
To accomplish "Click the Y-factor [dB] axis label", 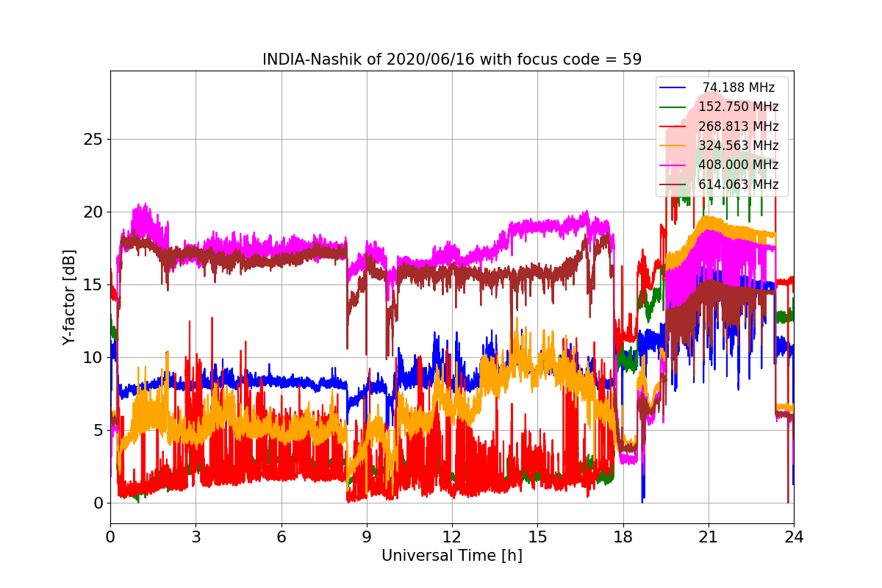I will [69, 297].
